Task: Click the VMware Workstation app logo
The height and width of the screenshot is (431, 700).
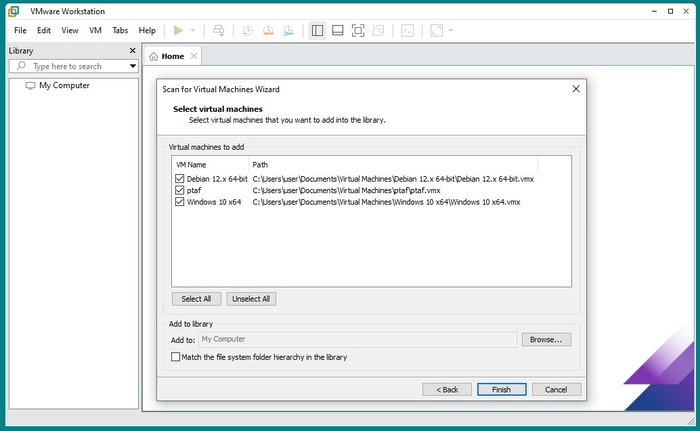Action: (14, 11)
